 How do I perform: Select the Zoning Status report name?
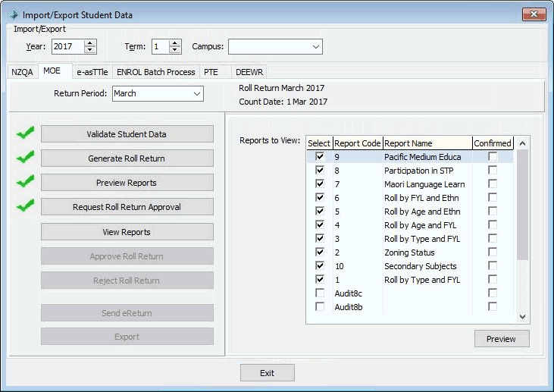[409, 252]
